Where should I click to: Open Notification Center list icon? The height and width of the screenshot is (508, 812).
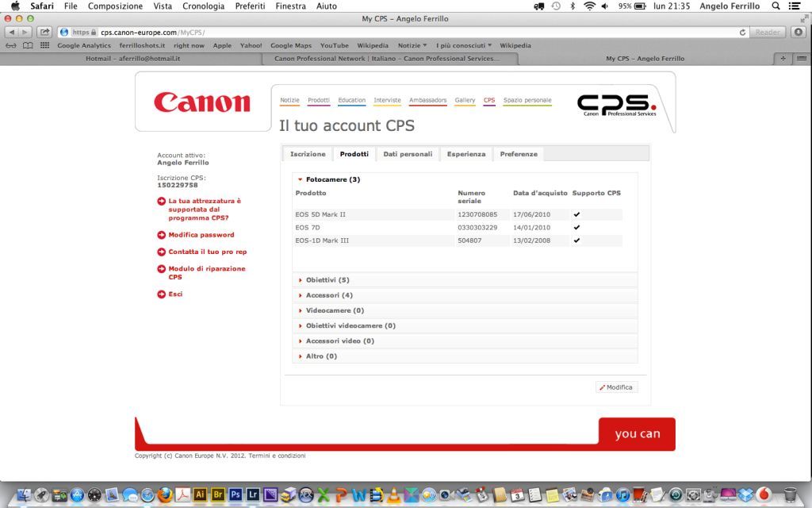(x=795, y=6)
